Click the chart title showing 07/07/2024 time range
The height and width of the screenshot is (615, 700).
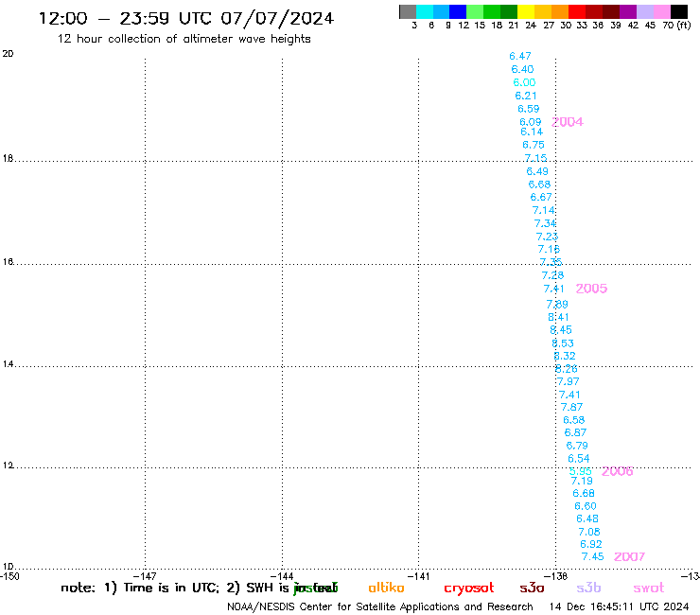click(x=186, y=18)
